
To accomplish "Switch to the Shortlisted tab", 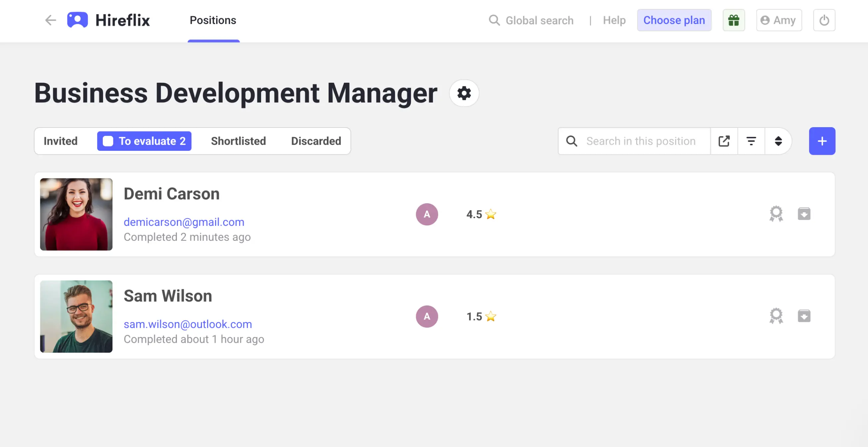I will [x=238, y=141].
